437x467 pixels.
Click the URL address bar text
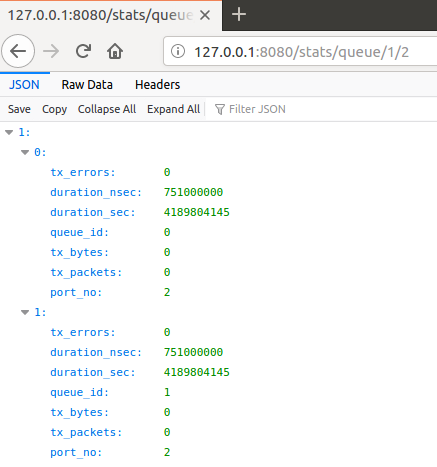(301, 52)
